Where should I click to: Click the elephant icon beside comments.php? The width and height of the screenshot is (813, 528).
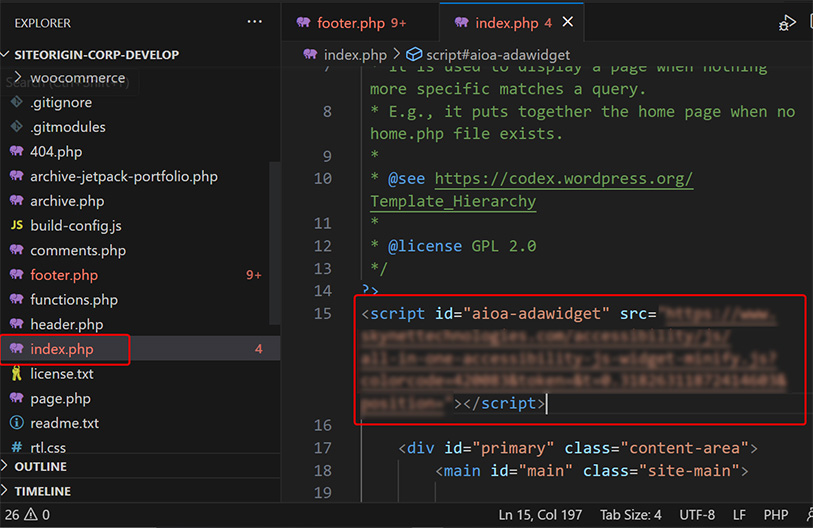click(17, 249)
